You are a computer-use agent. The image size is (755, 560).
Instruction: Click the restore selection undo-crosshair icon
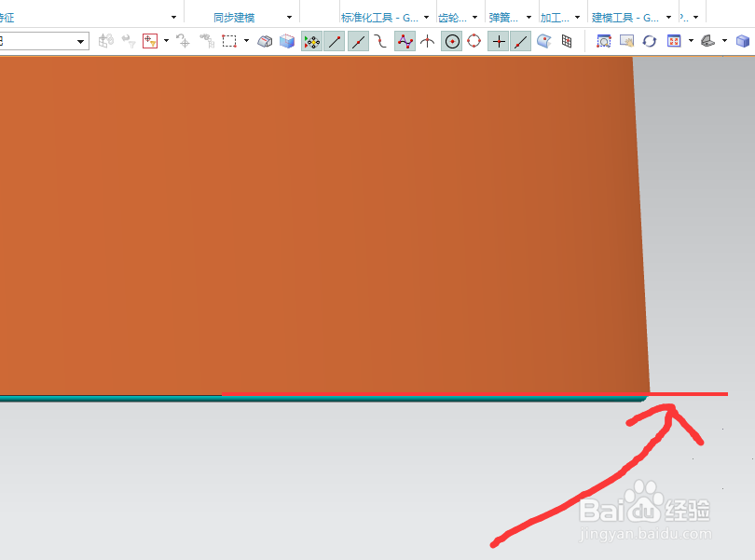[x=183, y=41]
